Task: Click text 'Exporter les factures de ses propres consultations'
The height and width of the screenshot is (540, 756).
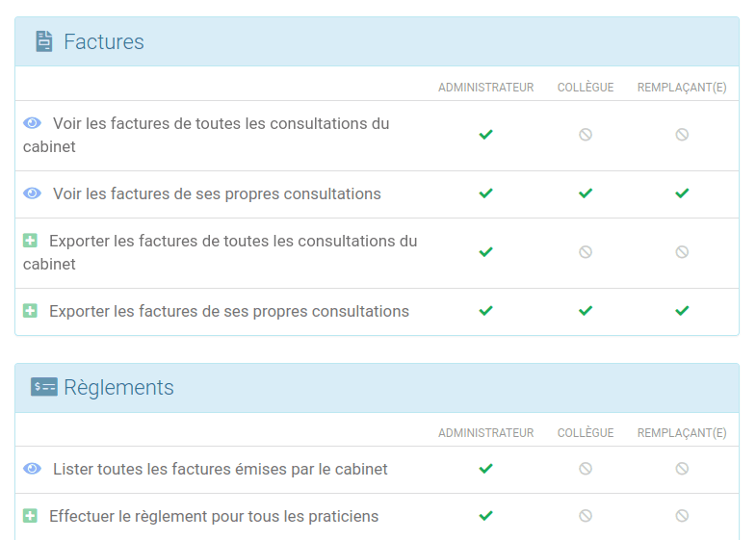Action: coord(229,311)
